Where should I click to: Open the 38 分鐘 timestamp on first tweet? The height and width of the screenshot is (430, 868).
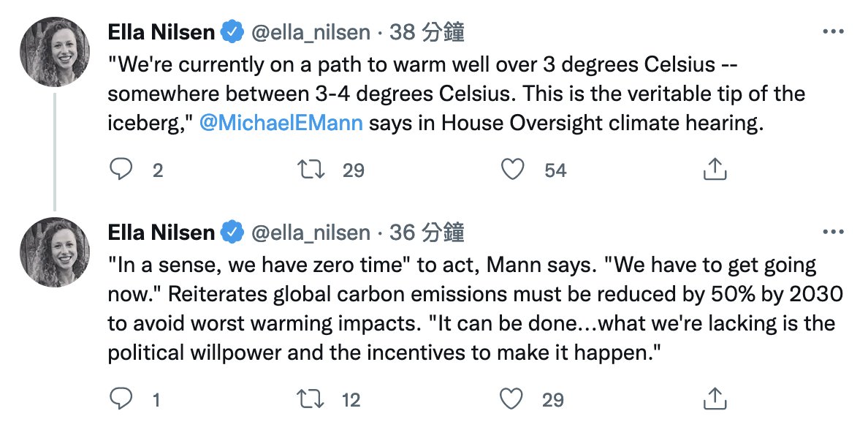427,33
